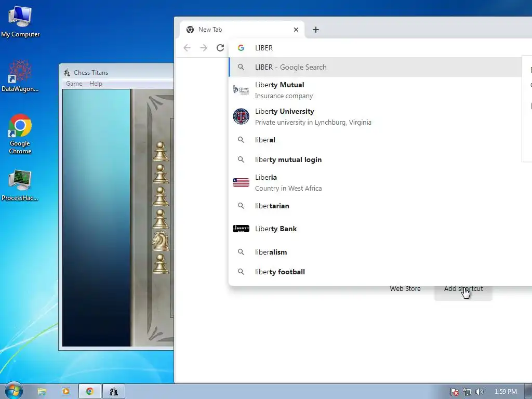Viewport: 532px width, 399px height.
Task: Click the Show desktop strip in taskbar
Action: [528, 392]
